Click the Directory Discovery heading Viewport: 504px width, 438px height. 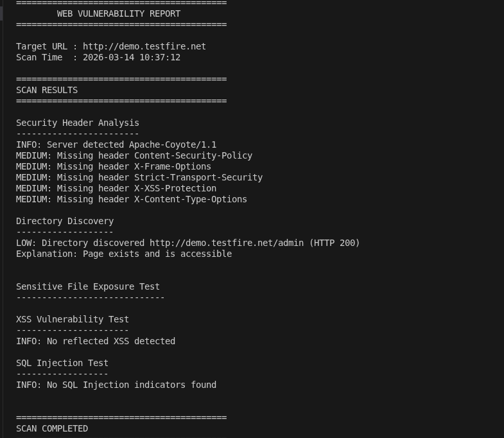tap(64, 221)
